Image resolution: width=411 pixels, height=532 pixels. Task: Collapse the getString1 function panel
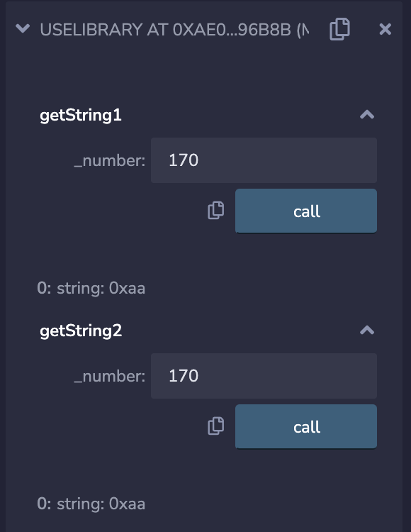(x=367, y=115)
